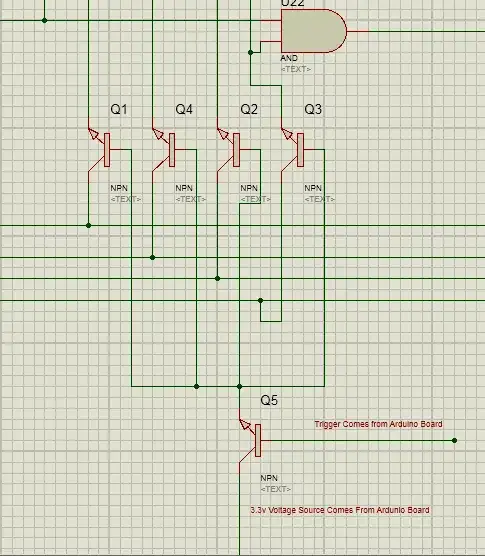The height and width of the screenshot is (556, 485).
Task: Click the junction dot below Q1's collector
Action: [x=89, y=225]
